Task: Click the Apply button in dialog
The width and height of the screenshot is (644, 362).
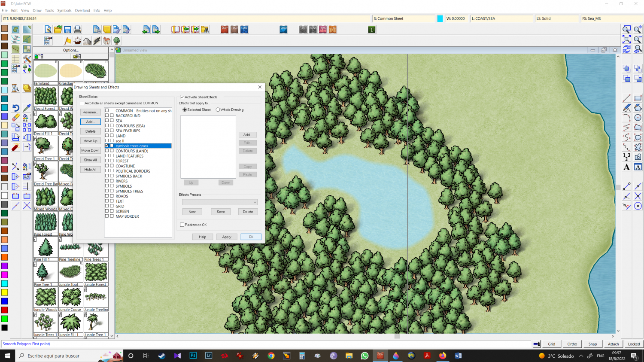Action: pyautogui.click(x=227, y=237)
